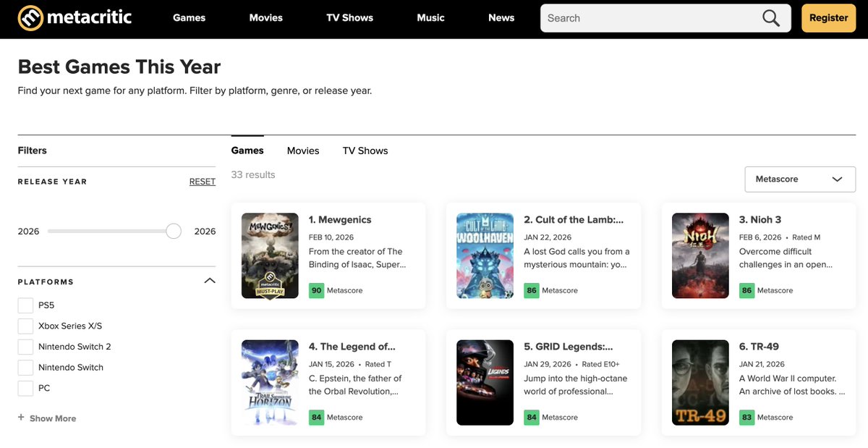Click the 'RELEASE YEAR' filter label

click(52, 182)
